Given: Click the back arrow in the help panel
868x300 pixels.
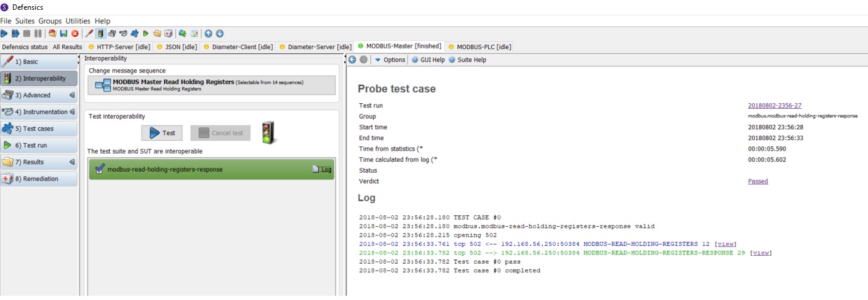Looking at the screenshot, I should click(352, 60).
